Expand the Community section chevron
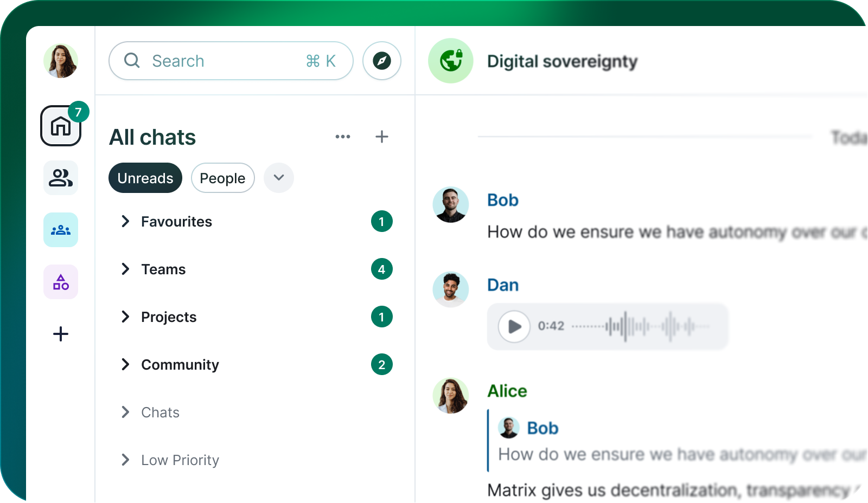The image size is (868, 503). coord(126,364)
